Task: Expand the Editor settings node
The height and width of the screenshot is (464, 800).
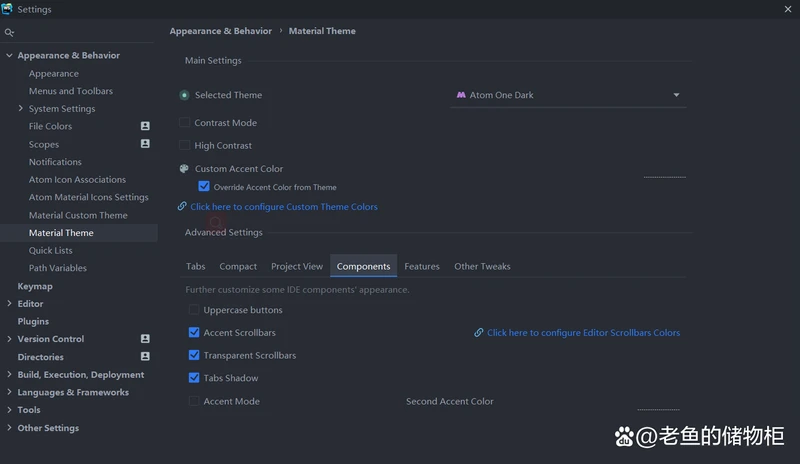Action: pyautogui.click(x=9, y=303)
